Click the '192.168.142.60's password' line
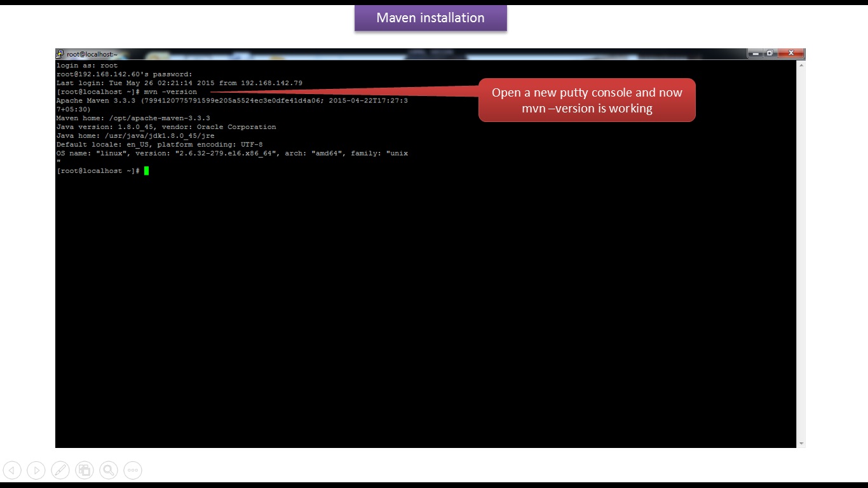This screenshot has width=868, height=488. [124, 74]
